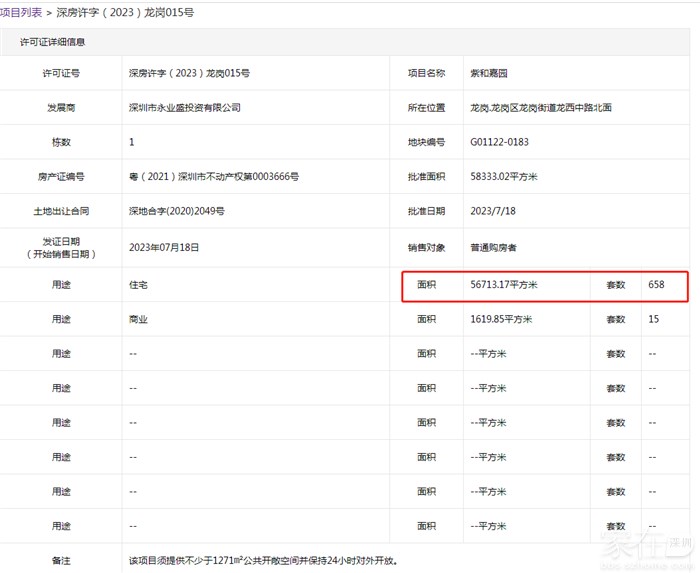Click the commercial unit count 15
The width and height of the screenshot is (700, 573).
653,320
